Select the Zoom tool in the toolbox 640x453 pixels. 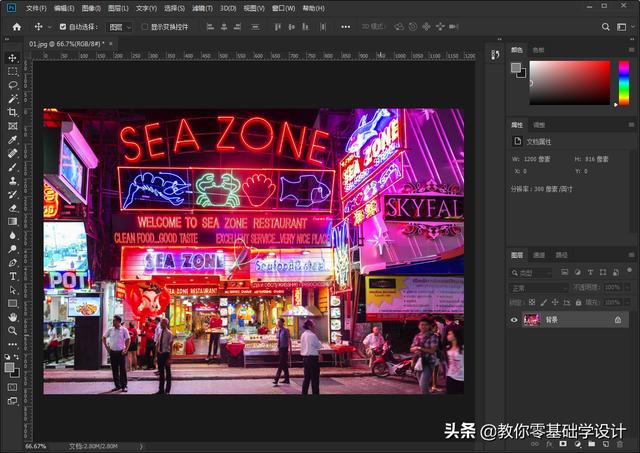click(x=13, y=331)
